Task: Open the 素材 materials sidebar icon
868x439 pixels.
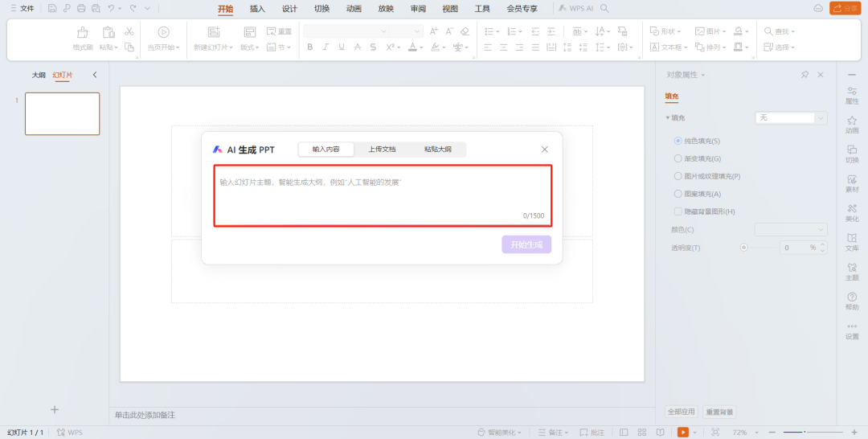Action: [852, 183]
